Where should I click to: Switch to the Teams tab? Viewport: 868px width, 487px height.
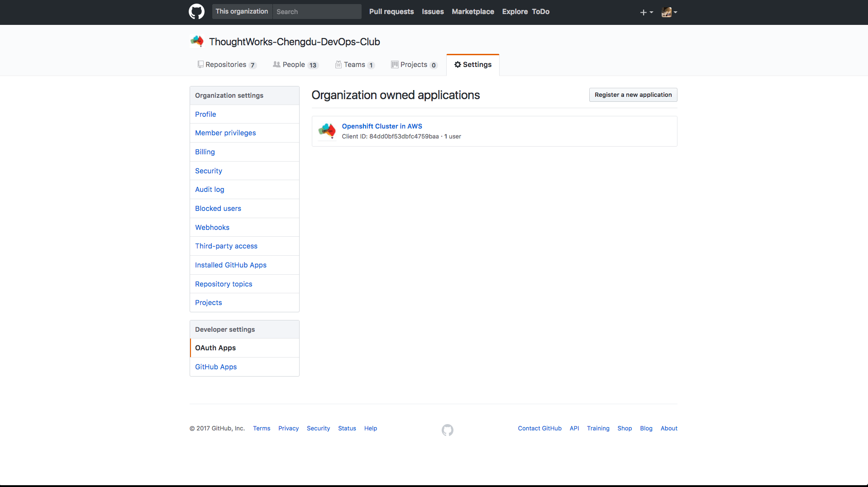(355, 65)
